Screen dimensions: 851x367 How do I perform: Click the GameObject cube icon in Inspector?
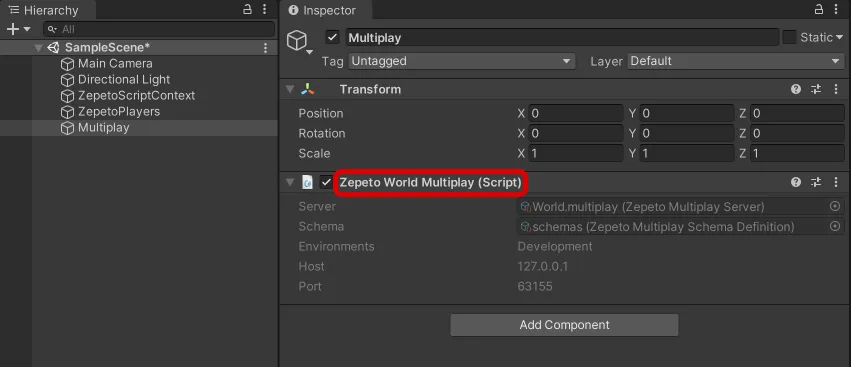click(297, 40)
